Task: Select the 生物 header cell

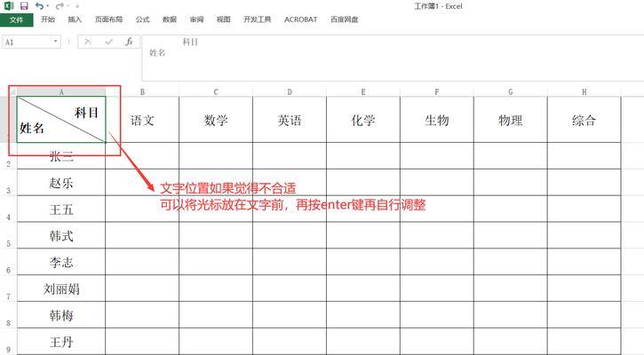Action: click(437, 120)
